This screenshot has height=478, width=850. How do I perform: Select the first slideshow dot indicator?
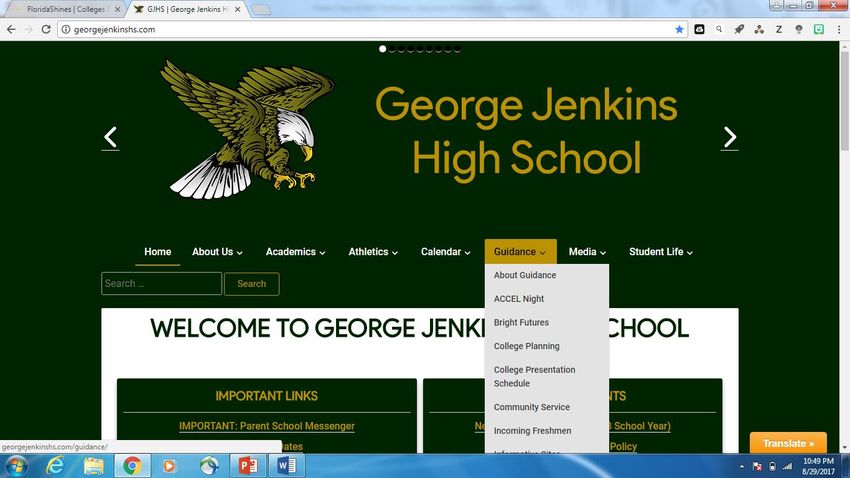tap(382, 49)
